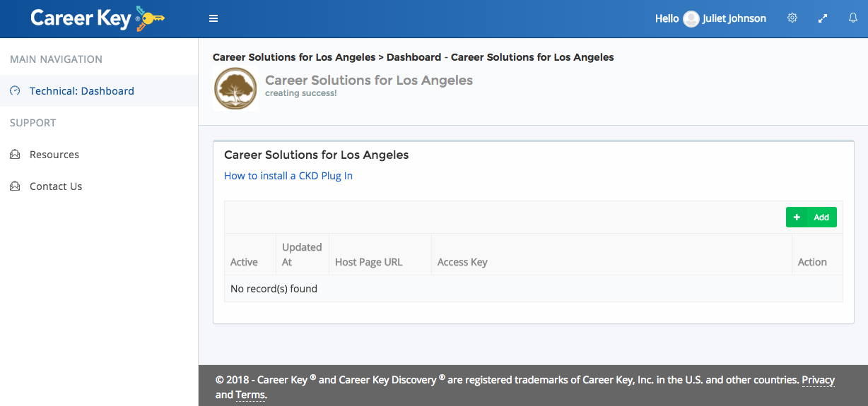Open the Resources support item
The width and height of the screenshot is (868, 406).
(x=99, y=155)
